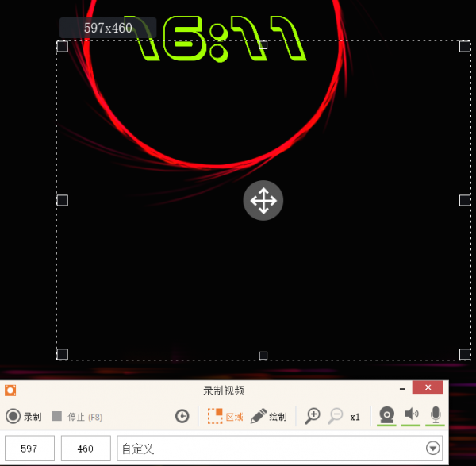The height and width of the screenshot is (466, 476).
Task: Click the height field showing 460
Action: click(x=86, y=448)
